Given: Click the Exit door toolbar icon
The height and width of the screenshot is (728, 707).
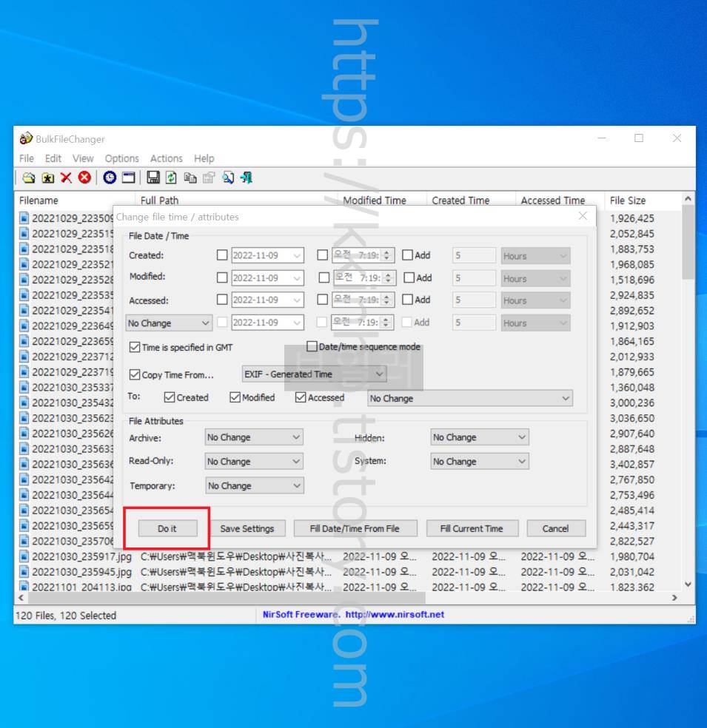Looking at the screenshot, I should point(247,178).
